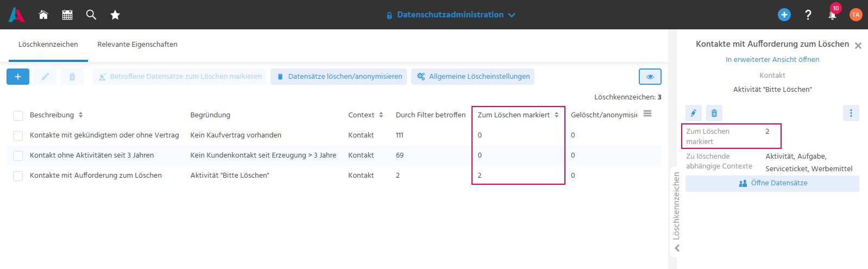Toggle the select-all checkbox in table header
Screen dimensions: 868x269
click(18, 115)
